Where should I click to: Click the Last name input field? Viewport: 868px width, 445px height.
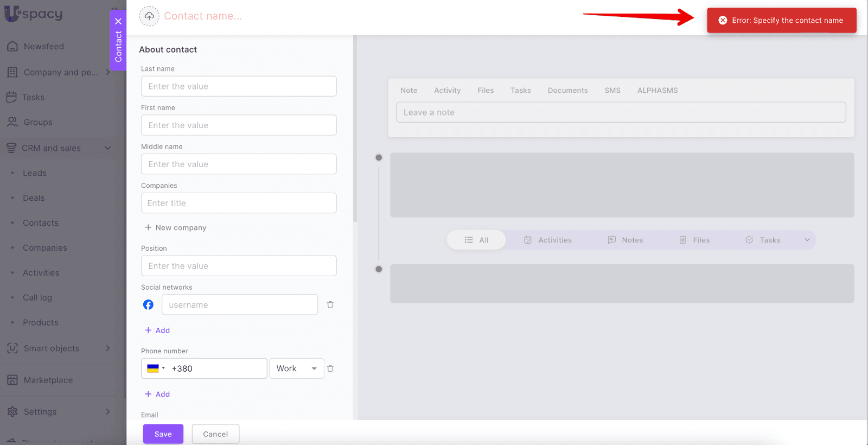click(239, 86)
